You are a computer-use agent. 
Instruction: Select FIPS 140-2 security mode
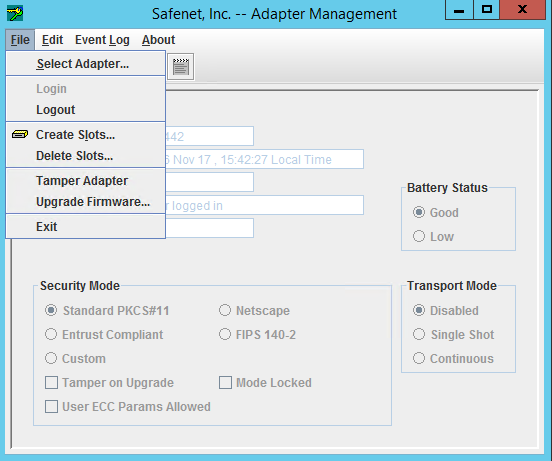[225, 334]
